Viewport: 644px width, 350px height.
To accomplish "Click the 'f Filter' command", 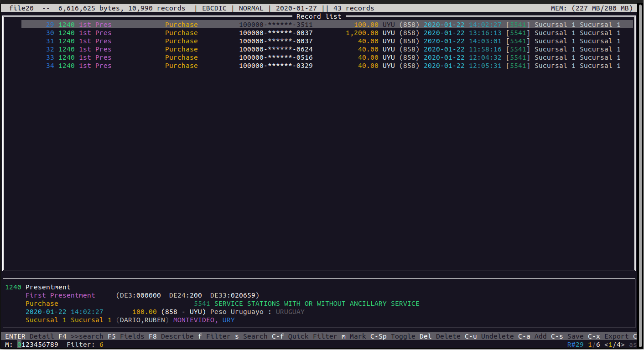I will tap(214, 336).
